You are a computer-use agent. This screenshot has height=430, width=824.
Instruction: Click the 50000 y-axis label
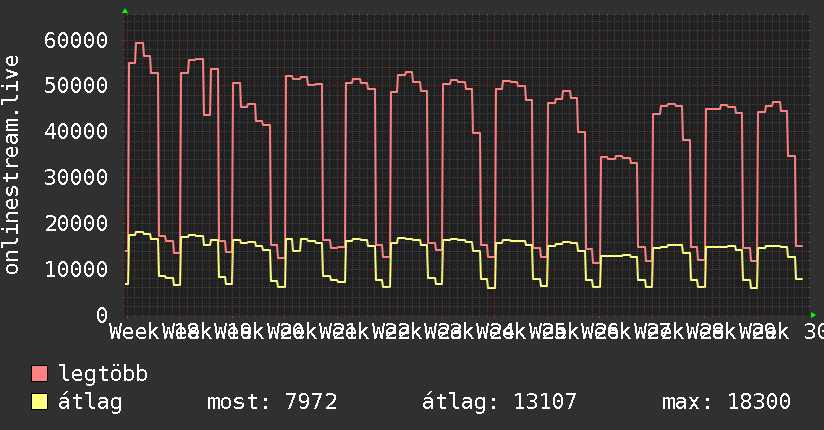coord(76,86)
